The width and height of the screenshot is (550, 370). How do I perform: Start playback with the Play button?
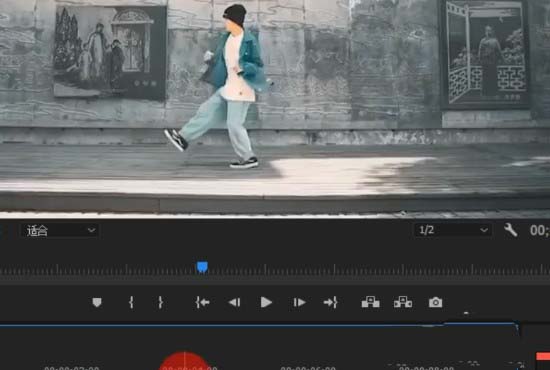(266, 302)
